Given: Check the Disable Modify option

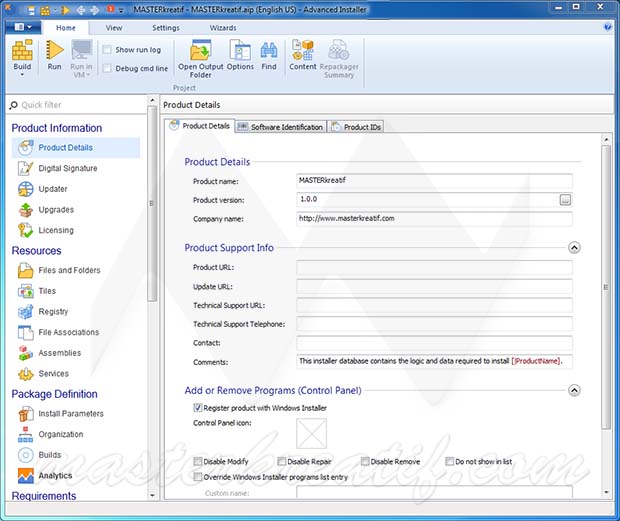Looking at the screenshot, I should (x=197, y=462).
